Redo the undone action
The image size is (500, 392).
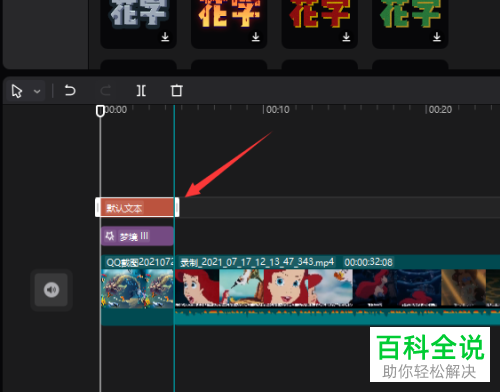tap(106, 90)
